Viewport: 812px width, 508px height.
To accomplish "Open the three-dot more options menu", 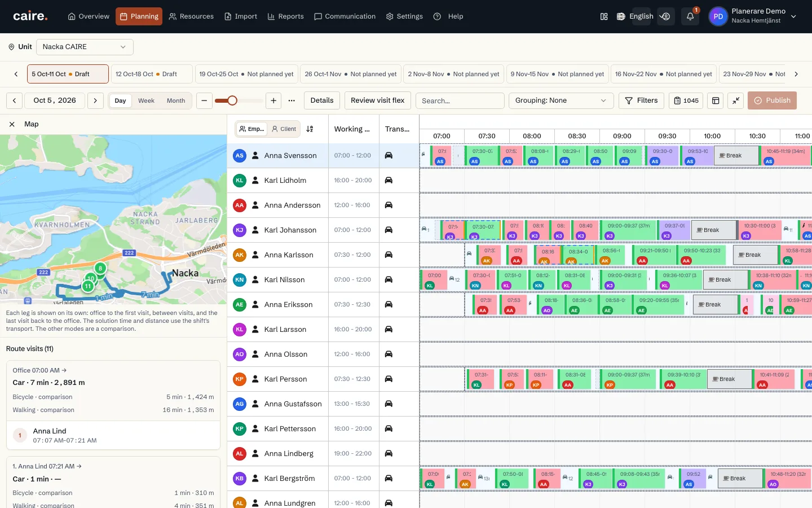I will click(x=292, y=100).
